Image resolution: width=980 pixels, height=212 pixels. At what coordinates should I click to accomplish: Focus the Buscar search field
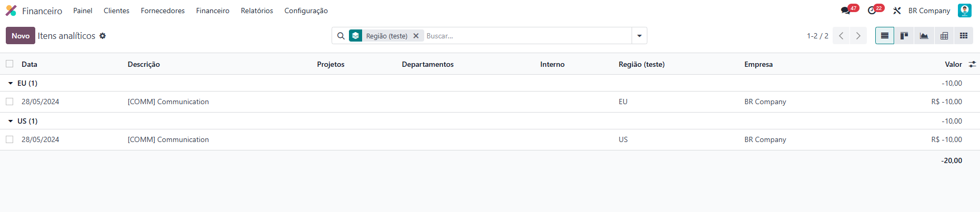(x=527, y=36)
